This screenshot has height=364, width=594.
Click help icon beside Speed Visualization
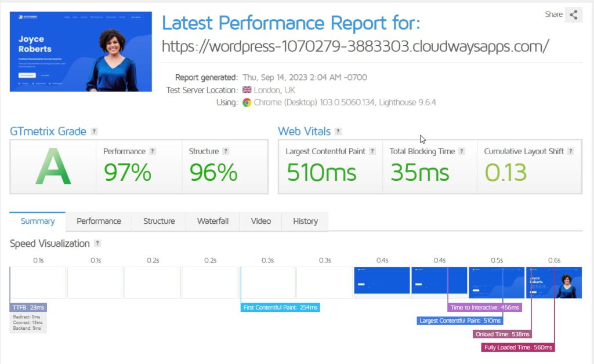[x=97, y=243]
